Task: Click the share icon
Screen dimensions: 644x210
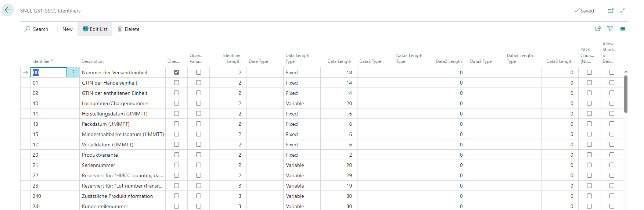Action: [x=598, y=29]
